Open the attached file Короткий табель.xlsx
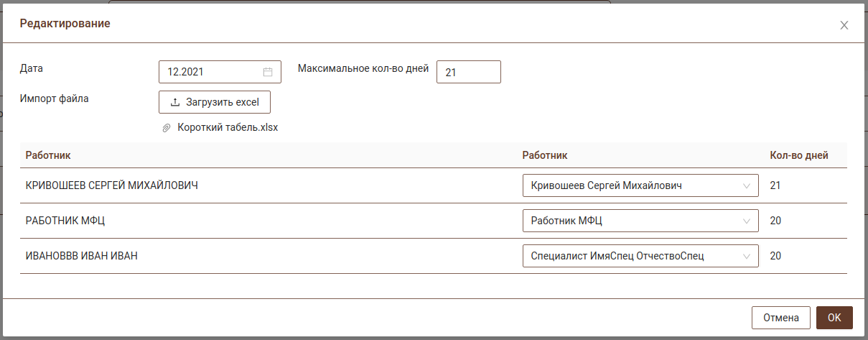This screenshot has height=340, width=868. [227, 128]
